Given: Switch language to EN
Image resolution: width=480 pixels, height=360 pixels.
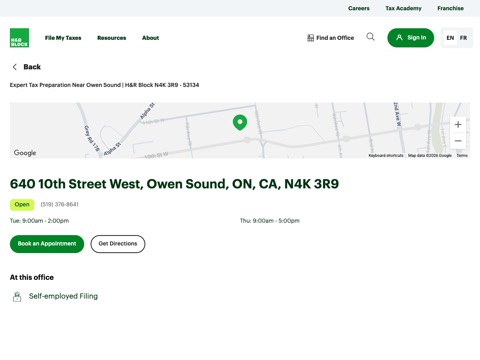Looking at the screenshot, I should click(x=450, y=38).
